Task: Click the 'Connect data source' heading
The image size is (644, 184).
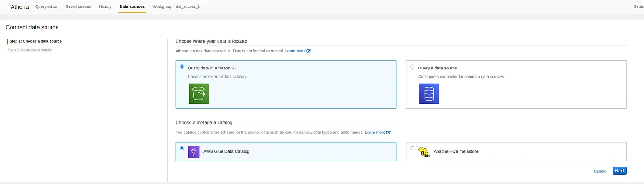Action: tap(32, 28)
